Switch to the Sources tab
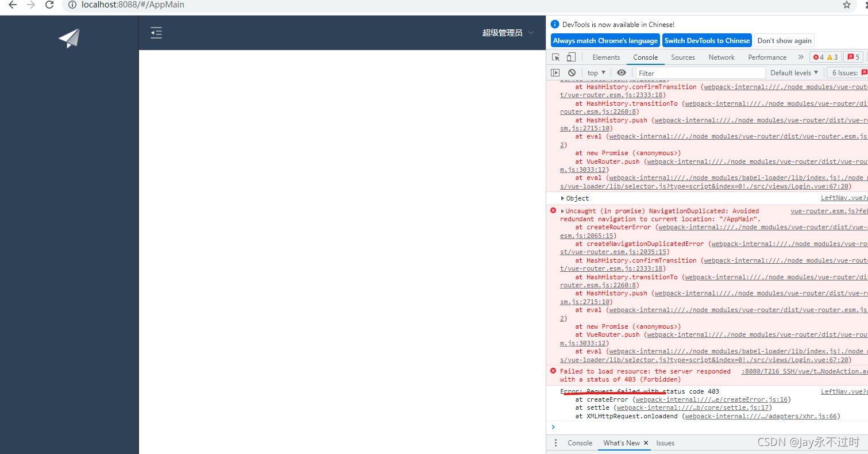The width and height of the screenshot is (868, 454). pyautogui.click(x=683, y=57)
